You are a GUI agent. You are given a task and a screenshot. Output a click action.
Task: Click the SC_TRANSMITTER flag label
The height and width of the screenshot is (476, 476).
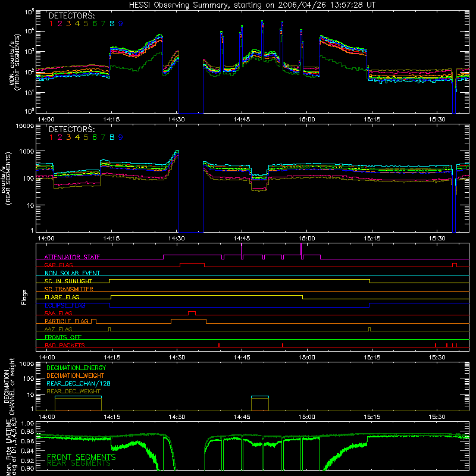(x=69, y=289)
